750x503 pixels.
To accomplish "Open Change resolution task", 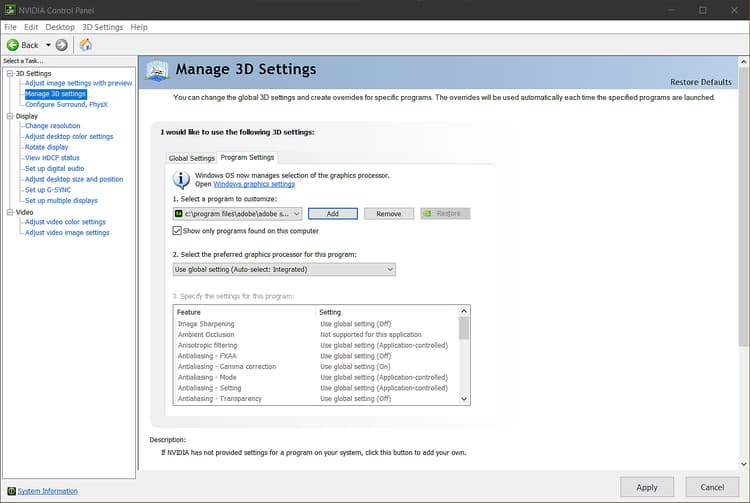I will click(53, 126).
